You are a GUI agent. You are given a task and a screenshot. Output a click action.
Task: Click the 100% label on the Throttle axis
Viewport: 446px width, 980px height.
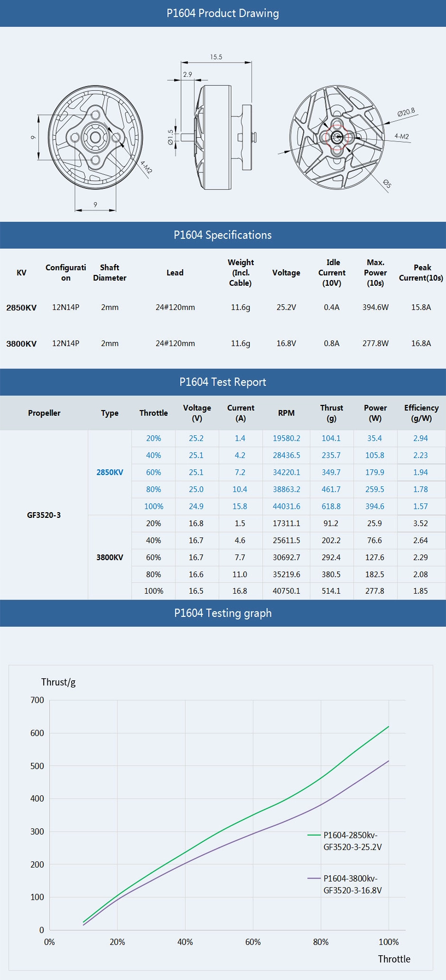[x=389, y=942]
